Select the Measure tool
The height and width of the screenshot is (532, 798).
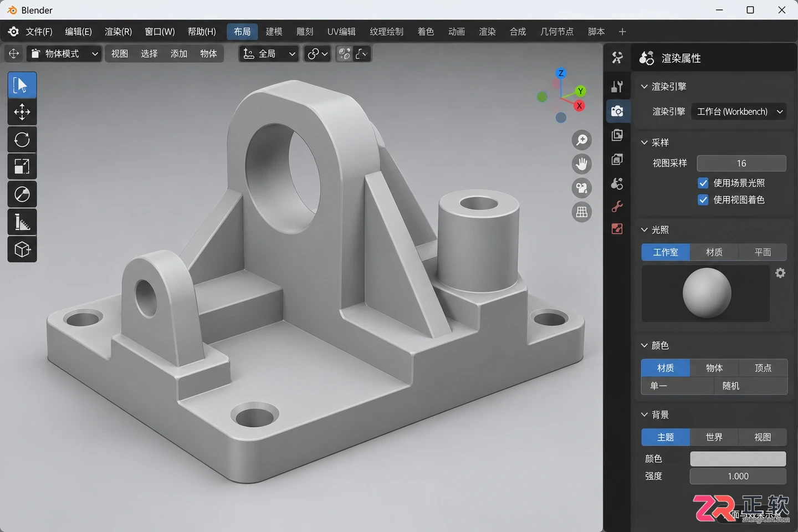pyautogui.click(x=22, y=222)
